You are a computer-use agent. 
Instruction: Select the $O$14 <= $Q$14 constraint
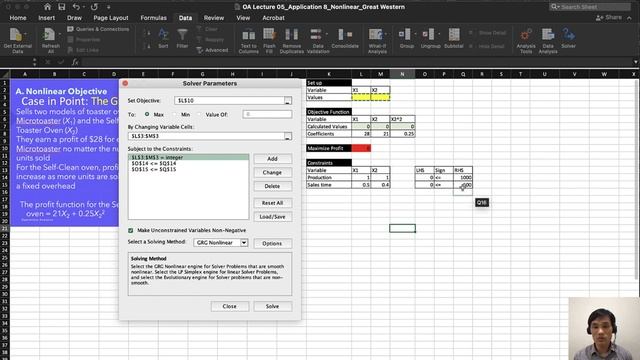tap(188, 163)
